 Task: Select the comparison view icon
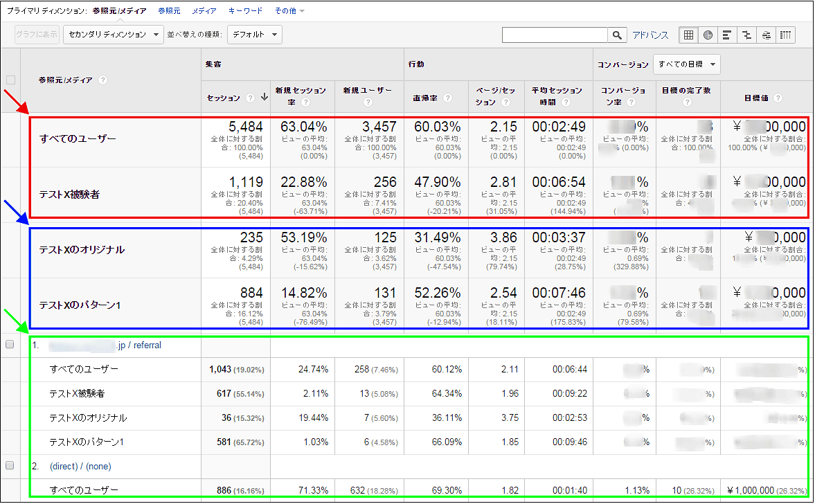point(746,35)
